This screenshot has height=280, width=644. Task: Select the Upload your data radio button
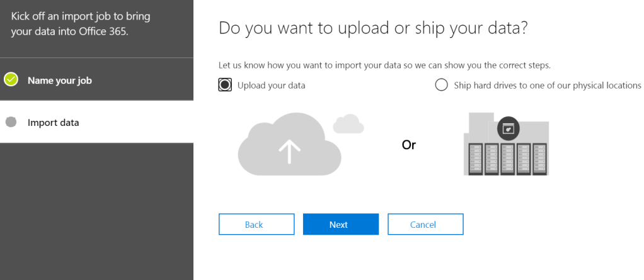tap(225, 85)
